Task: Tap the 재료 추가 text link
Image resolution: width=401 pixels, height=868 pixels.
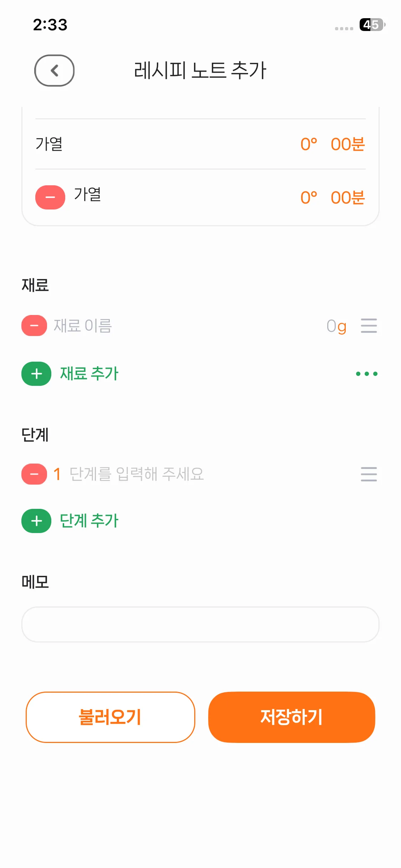Action: 89,374
